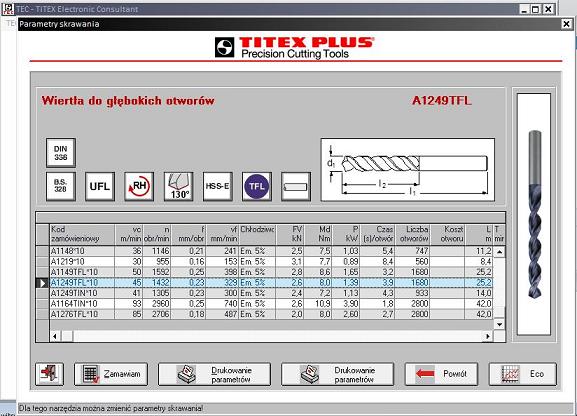Click the 130° point angle icon
The image size is (577, 416).
click(178, 186)
